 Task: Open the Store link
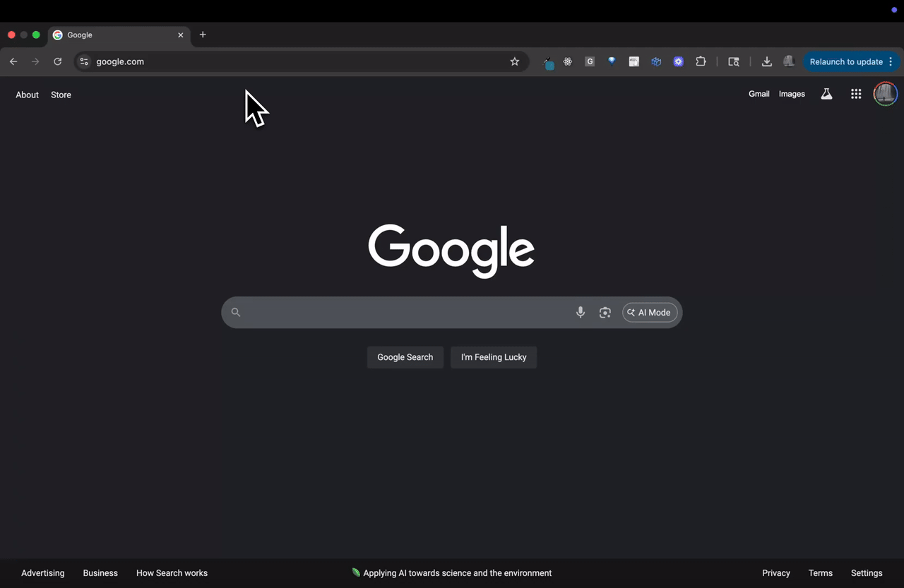pos(61,95)
